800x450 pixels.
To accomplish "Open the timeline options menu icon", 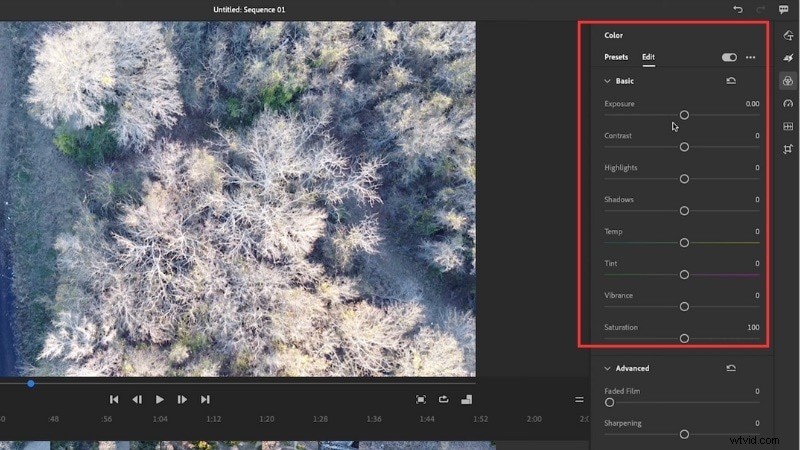I will pyautogui.click(x=579, y=399).
